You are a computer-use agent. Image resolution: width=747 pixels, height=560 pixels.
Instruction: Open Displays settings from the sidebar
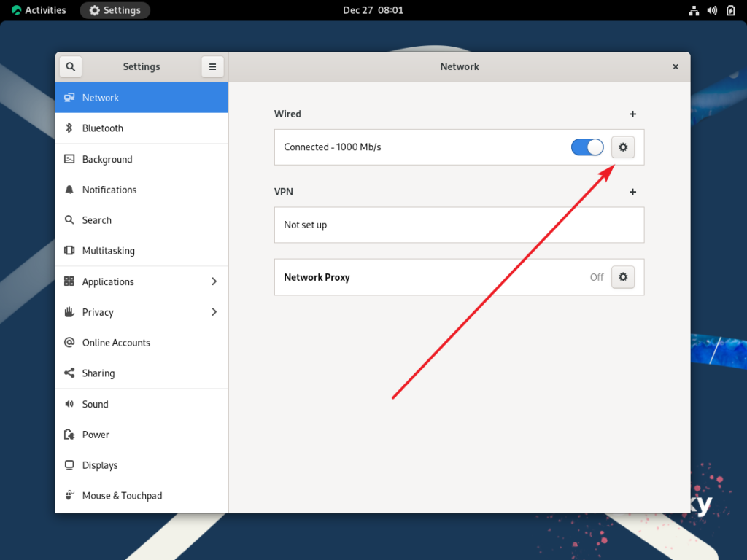pyautogui.click(x=69, y=464)
